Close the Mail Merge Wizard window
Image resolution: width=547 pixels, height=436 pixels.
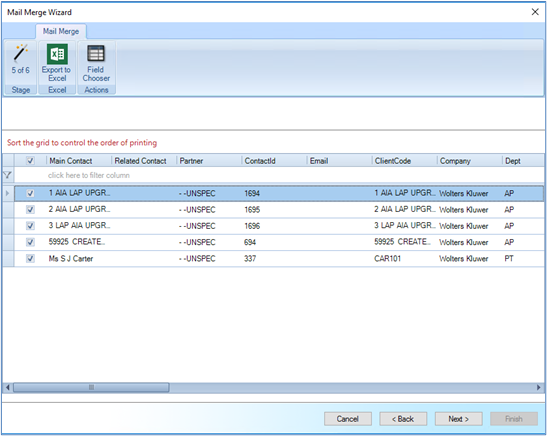535,12
